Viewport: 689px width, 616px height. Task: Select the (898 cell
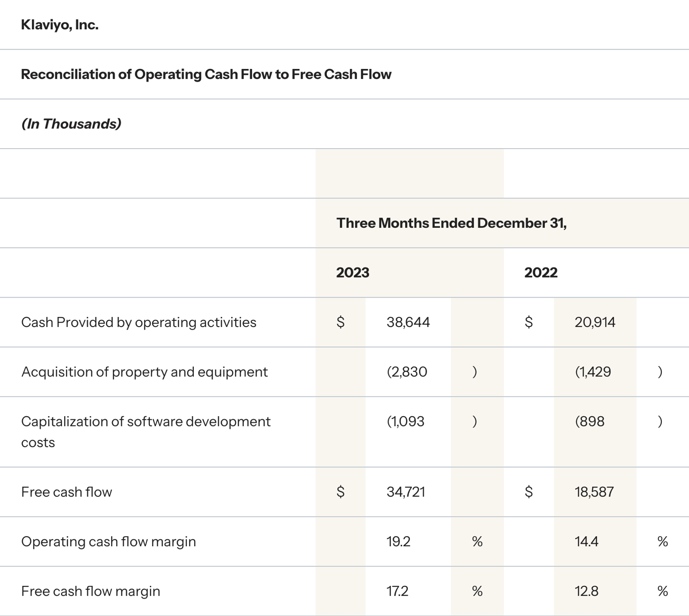590,421
